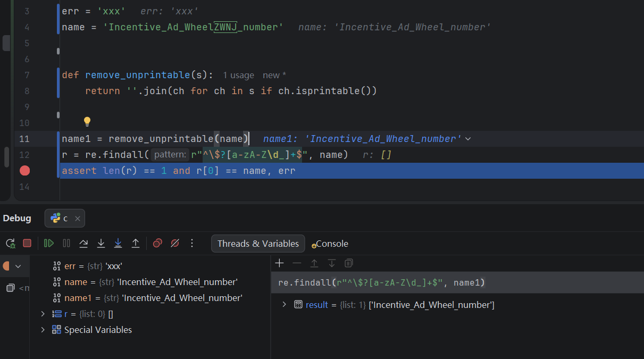644x359 pixels.
Task: Open more debug toolbar options
Action: tap(192, 243)
